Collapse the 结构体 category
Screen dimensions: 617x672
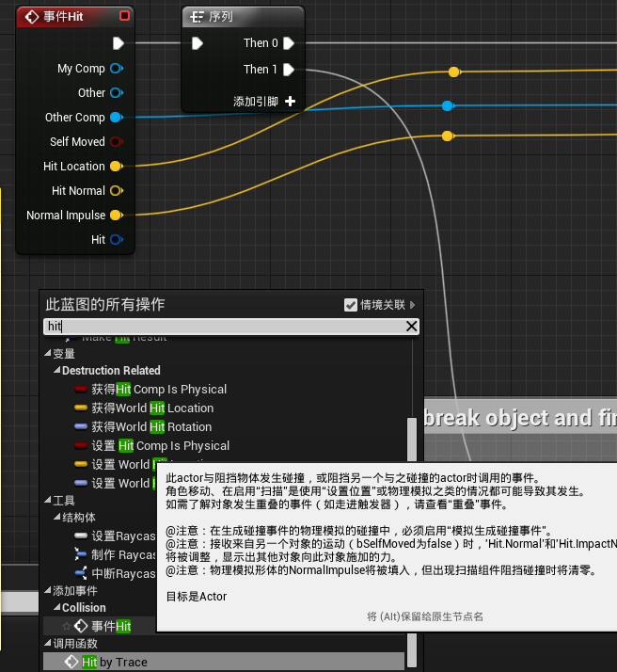coord(56,518)
